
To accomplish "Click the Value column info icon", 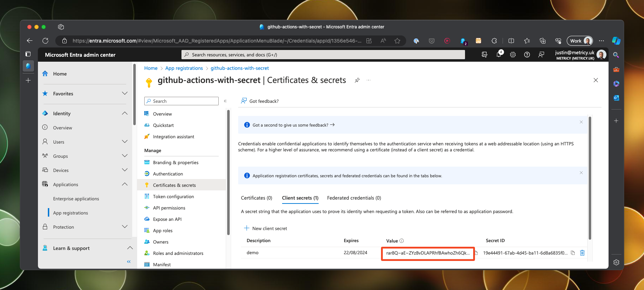I will 402,241.
